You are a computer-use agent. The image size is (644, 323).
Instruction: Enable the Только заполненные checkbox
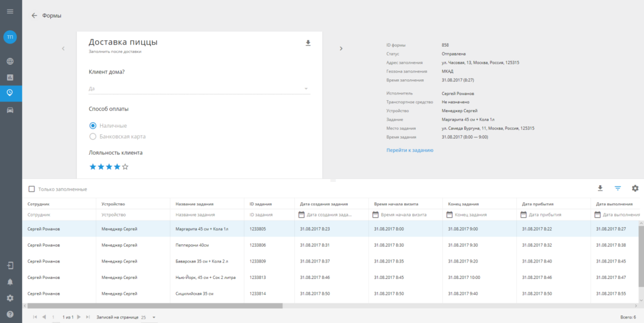(x=31, y=189)
